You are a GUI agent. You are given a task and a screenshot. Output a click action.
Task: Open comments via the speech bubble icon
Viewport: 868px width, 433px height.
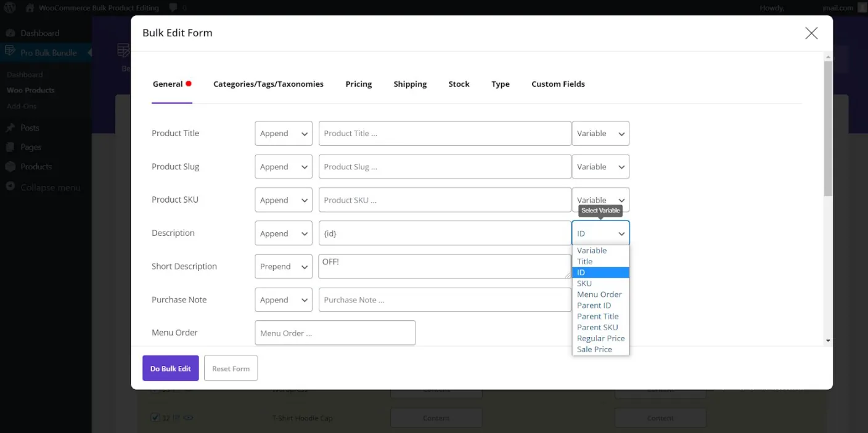(173, 7)
